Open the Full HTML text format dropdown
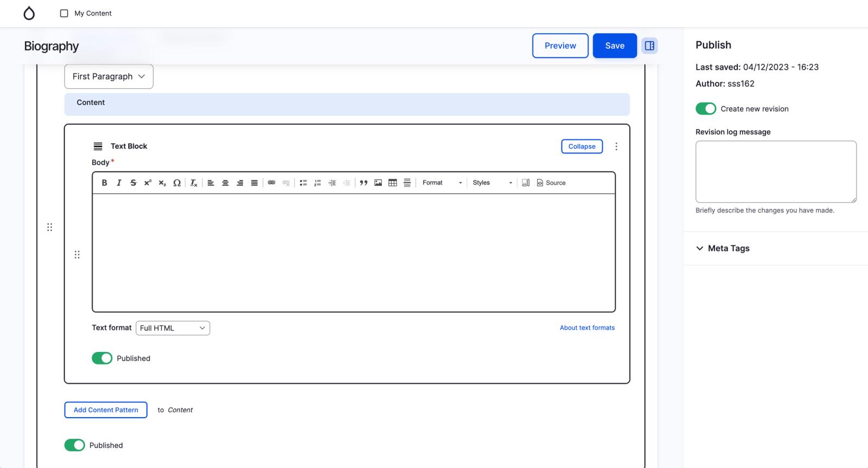868x468 pixels. tap(173, 328)
